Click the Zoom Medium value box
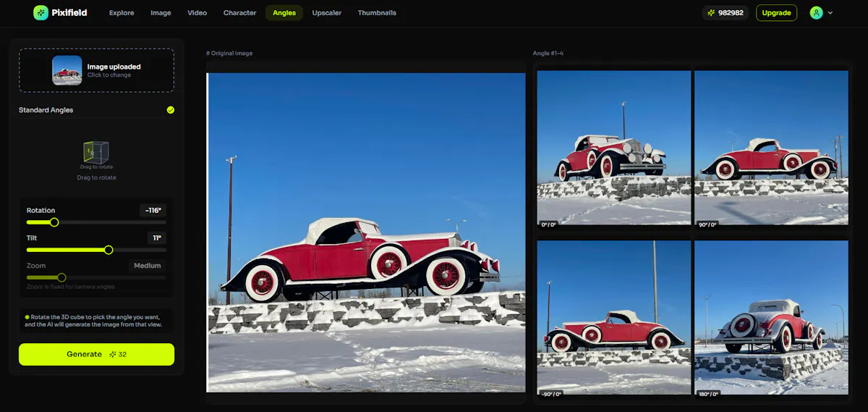 148,266
